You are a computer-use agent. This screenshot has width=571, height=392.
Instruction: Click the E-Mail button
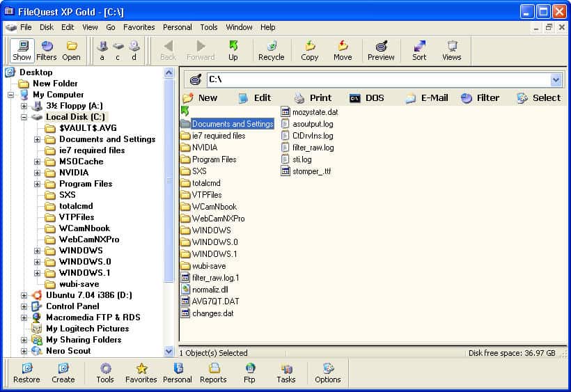pyautogui.click(x=426, y=98)
